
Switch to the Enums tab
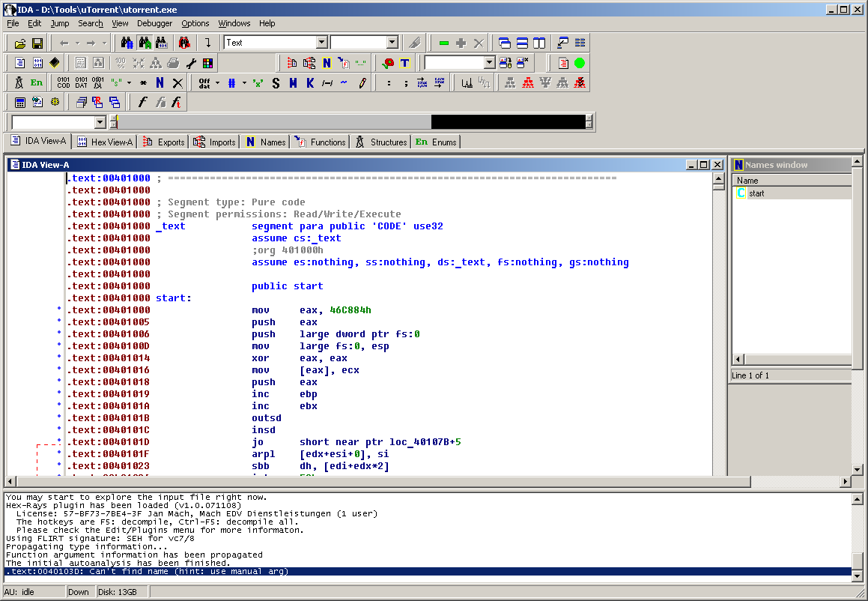coord(436,142)
